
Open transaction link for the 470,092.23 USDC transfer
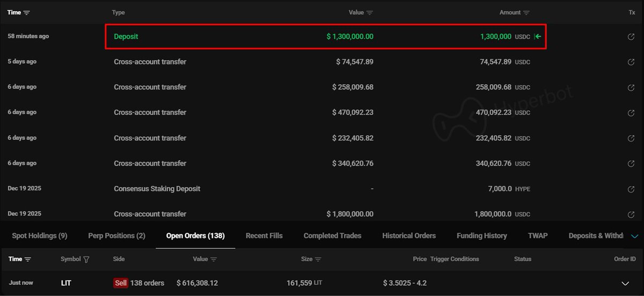pos(631,113)
